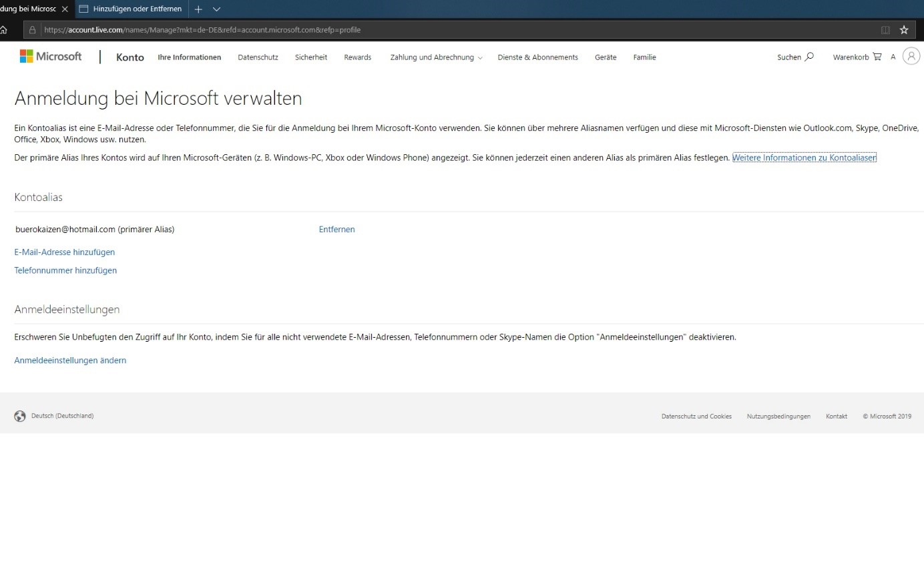Click Anmeldeeinstellungen ändern link
This screenshot has width=924, height=574.
click(x=70, y=360)
